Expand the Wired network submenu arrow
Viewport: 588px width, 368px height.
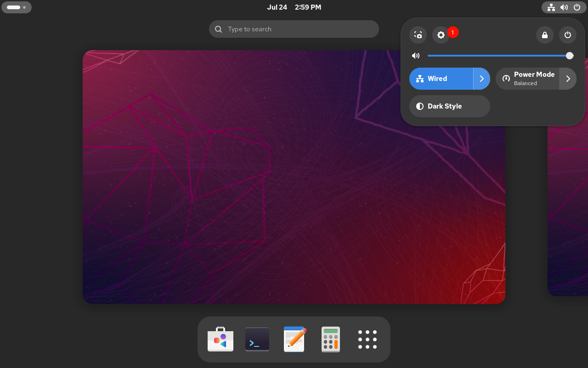pyautogui.click(x=482, y=79)
